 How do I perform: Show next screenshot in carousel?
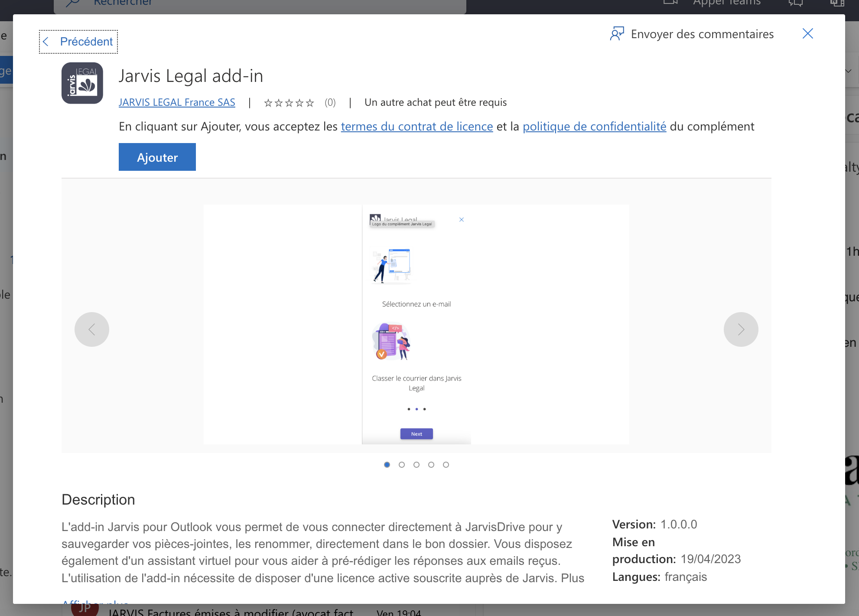click(x=741, y=329)
